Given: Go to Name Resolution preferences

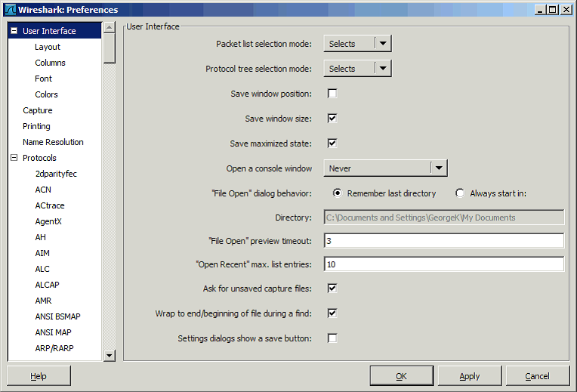Looking at the screenshot, I should point(53,142).
